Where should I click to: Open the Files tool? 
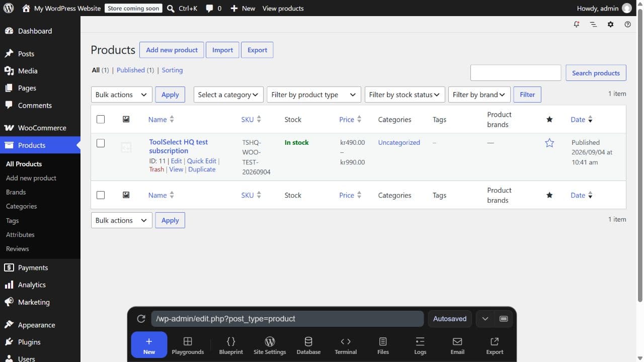click(x=383, y=345)
